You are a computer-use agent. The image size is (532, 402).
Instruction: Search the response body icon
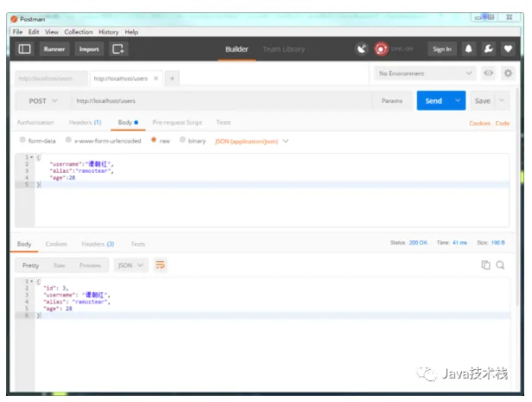[x=500, y=265]
